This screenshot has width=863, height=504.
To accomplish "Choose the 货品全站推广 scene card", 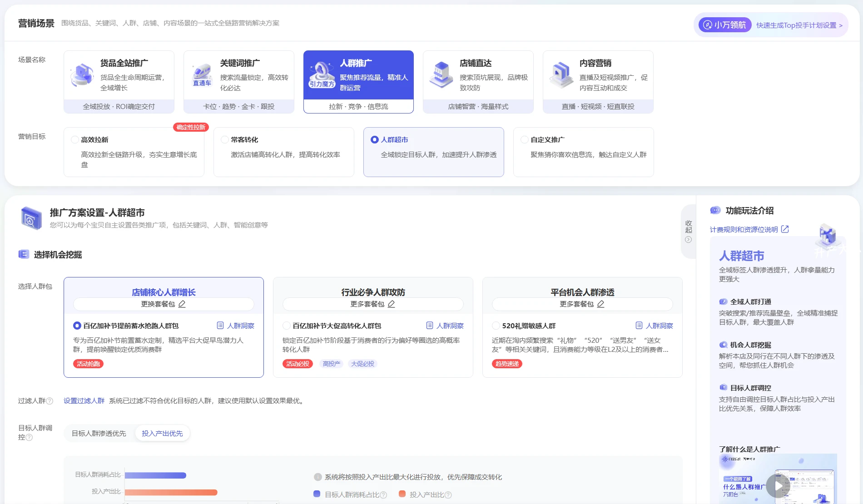I will (x=119, y=82).
